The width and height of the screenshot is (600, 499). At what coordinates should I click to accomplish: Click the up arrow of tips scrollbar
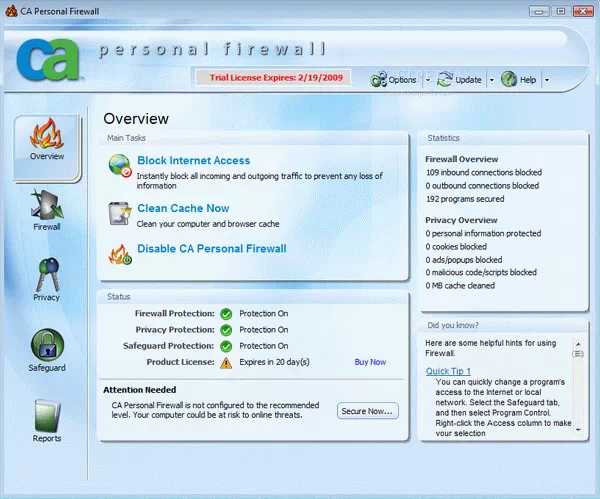tap(578, 344)
